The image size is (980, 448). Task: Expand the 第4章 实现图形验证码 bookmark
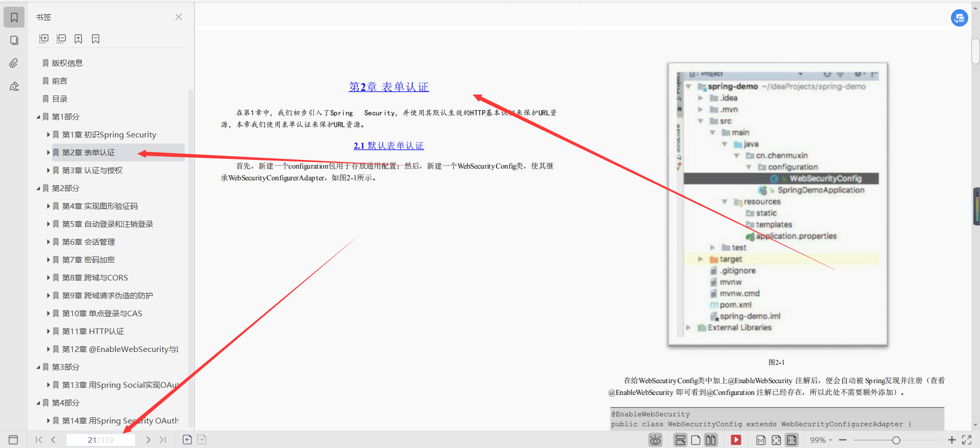coord(48,206)
